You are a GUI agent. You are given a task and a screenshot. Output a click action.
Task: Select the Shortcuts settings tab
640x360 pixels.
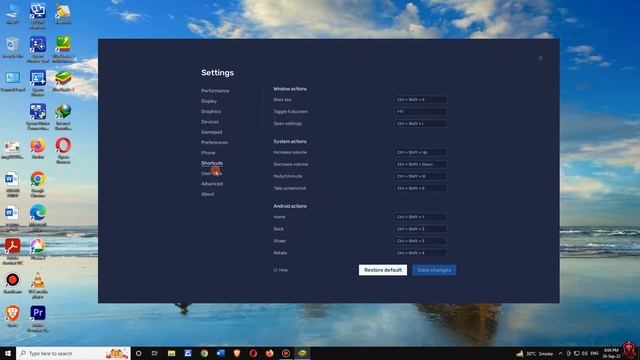click(212, 163)
